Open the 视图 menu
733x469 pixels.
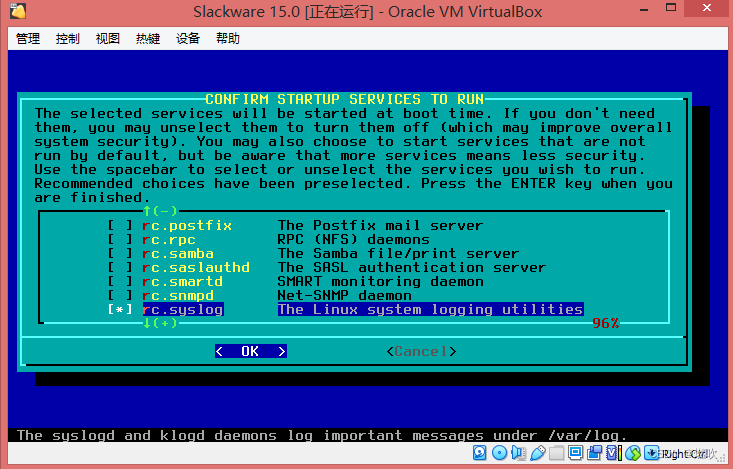pyautogui.click(x=108, y=38)
